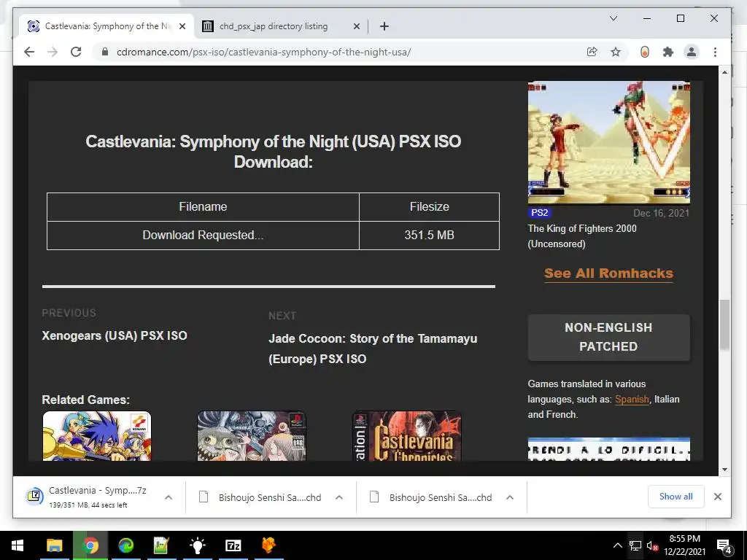Open File Explorer from the taskbar
Image resolution: width=747 pixels, height=560 pixels.
54,545
